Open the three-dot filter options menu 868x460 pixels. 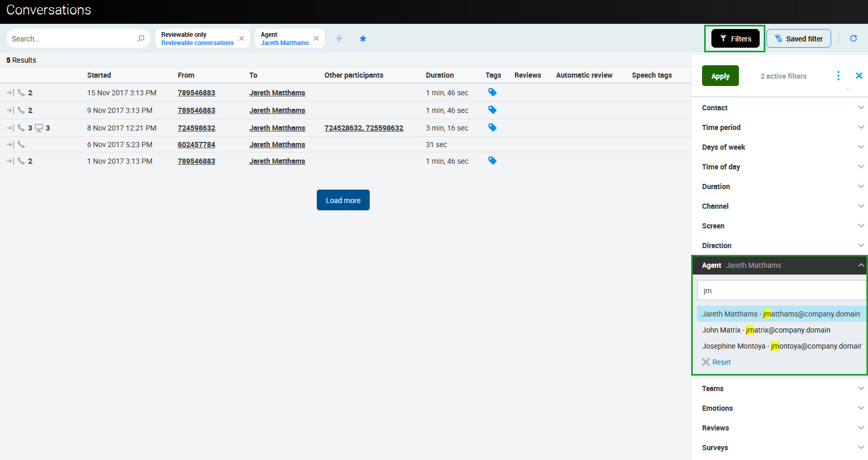[838, 76]
